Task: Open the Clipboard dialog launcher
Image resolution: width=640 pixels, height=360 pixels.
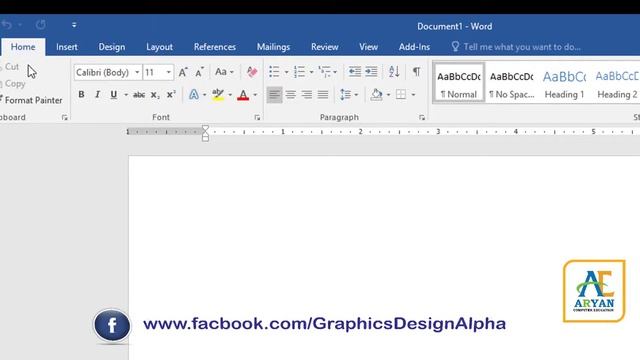Action: [x=64, y=118]
